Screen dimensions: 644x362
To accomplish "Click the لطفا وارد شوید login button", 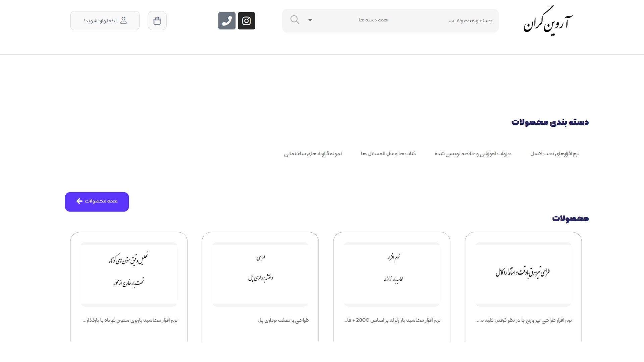I will [105, 21].
